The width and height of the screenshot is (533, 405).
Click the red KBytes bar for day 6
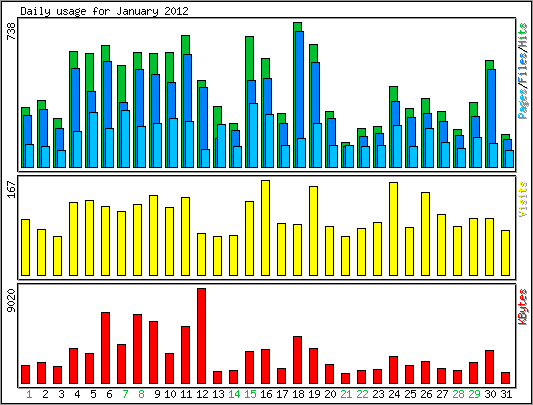[105, 348]
